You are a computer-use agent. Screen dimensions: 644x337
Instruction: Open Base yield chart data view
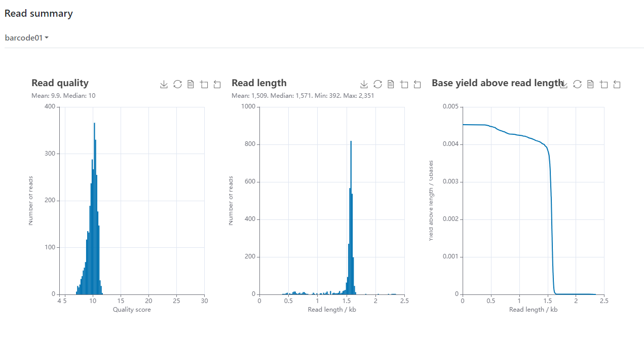click(590, 84)
